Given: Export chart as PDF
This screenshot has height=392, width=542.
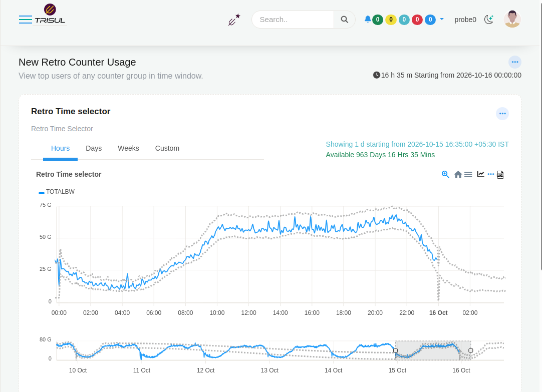Looking at the screenshot, I should click(500, 175).
